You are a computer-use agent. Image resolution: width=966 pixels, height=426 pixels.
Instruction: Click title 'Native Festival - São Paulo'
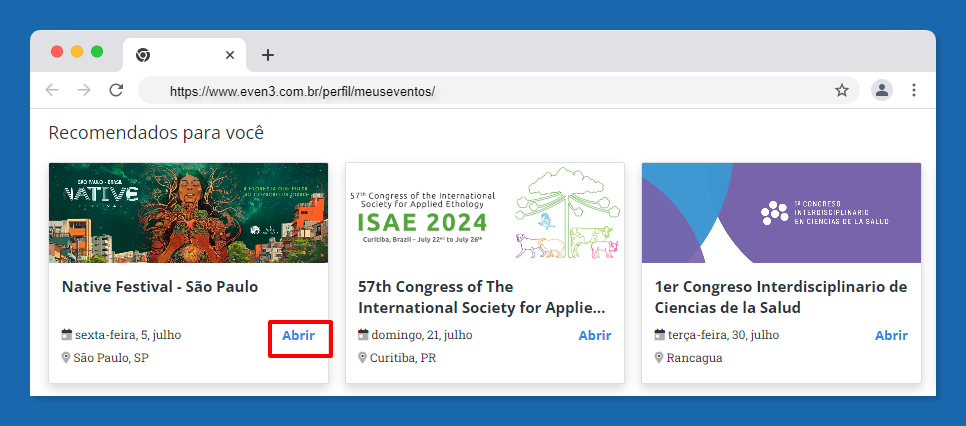(x=160, y=287)
